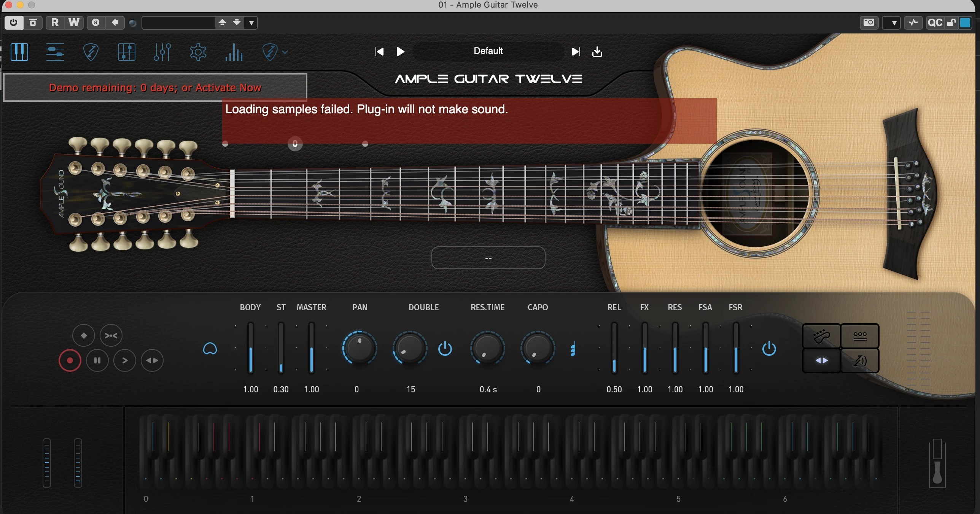Adjust the FSR slider
The width and height of the screenshot is (980, 514).
click(x=736, y=347)
